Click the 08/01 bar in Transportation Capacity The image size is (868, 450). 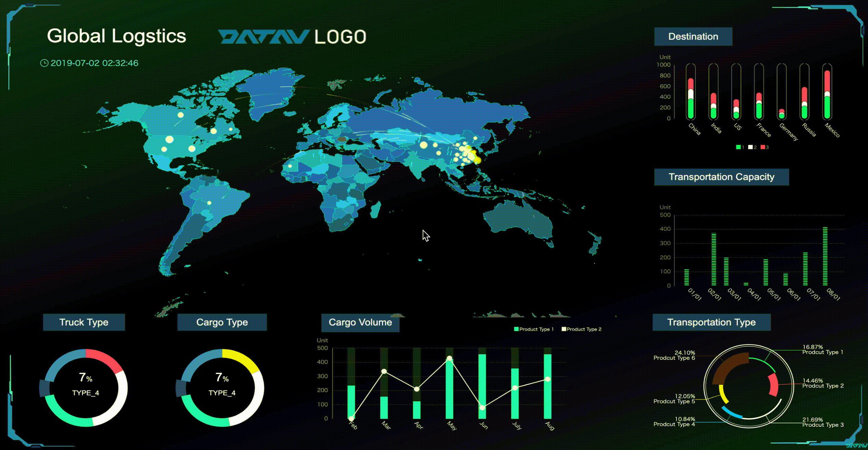(825, 256)
